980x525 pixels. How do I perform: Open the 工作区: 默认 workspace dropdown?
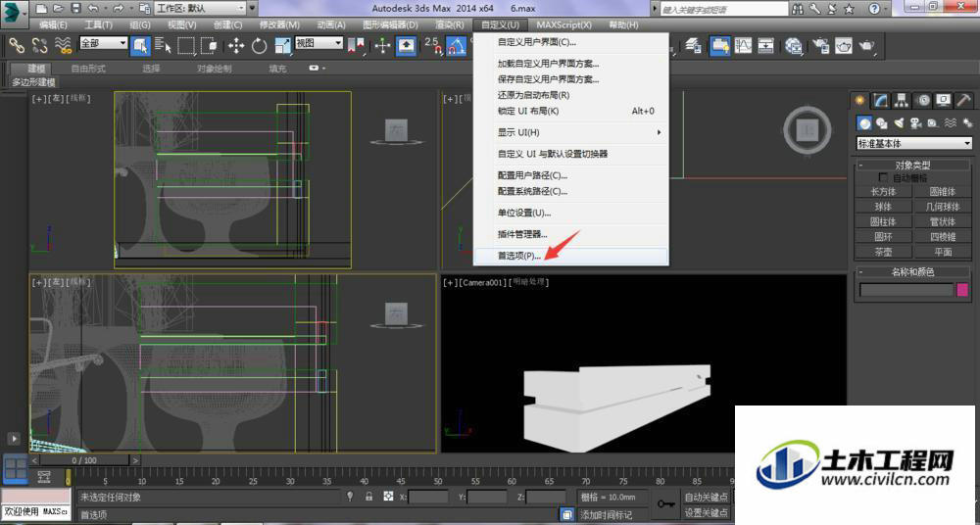pos(200,8)
